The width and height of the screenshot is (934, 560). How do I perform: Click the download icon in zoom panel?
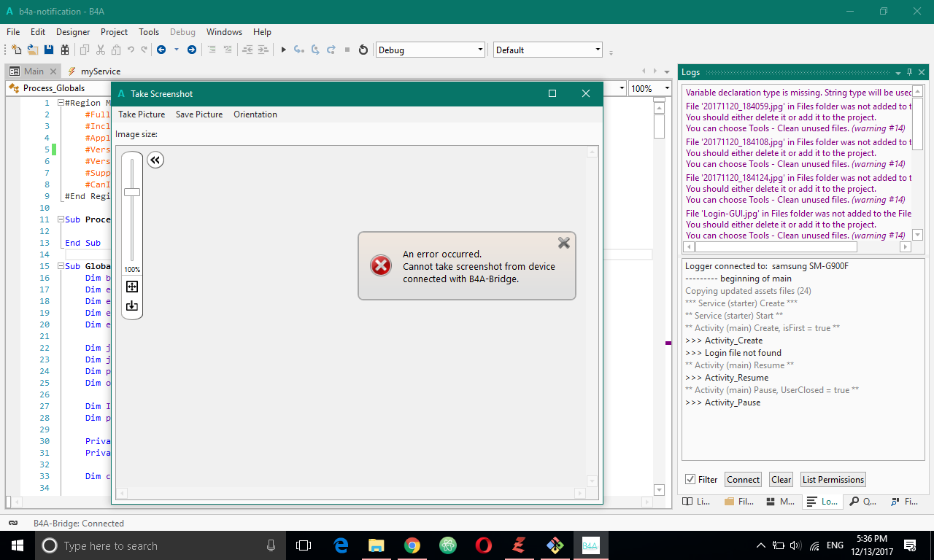pyautogui.click(x=132, y=306)
